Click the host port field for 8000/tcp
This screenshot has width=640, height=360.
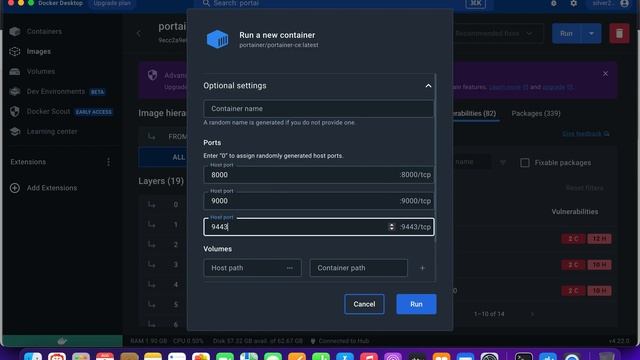(x=318, y=175)
